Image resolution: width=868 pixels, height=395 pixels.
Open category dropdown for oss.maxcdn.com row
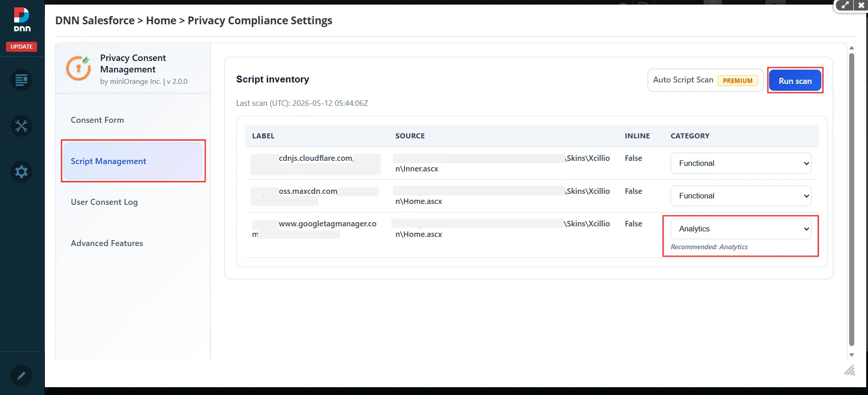pyautogui.click(x=741, y=196)
